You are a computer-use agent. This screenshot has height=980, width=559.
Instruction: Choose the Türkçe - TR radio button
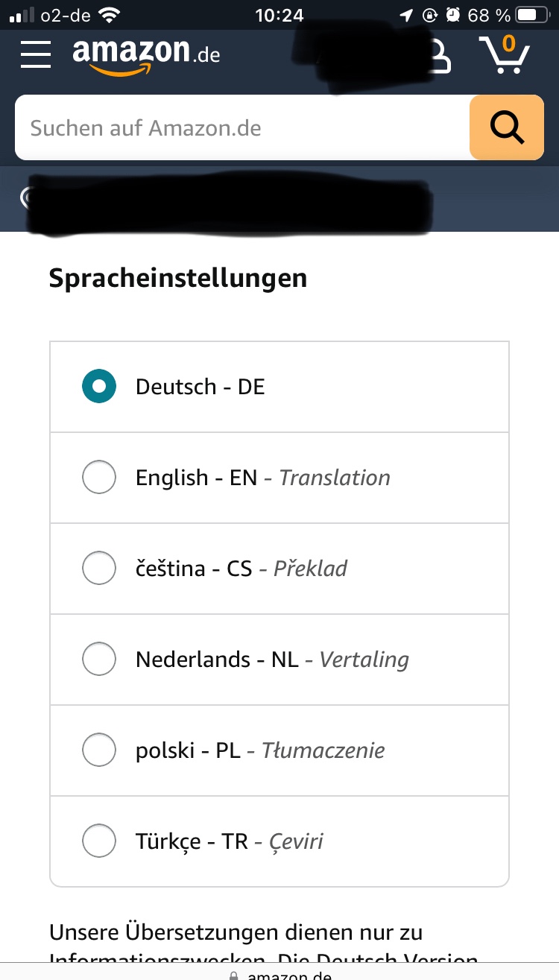pos(99,841)
